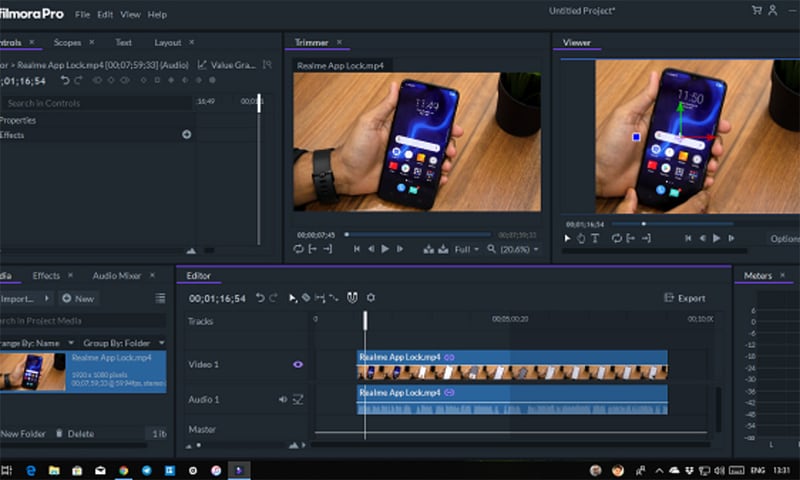The width and height of the screenshot is (800, 480).
Task: Jump to start in Trimmer
Action: (x=357, y=249)
